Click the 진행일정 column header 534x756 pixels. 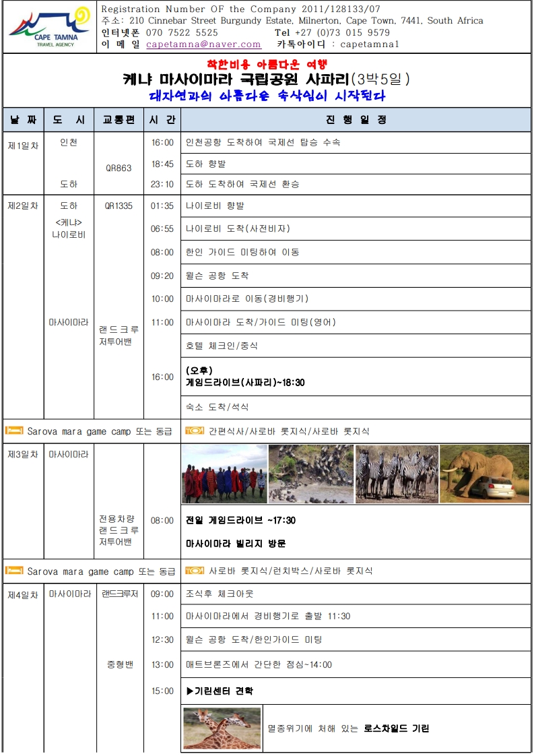(356, 120)
